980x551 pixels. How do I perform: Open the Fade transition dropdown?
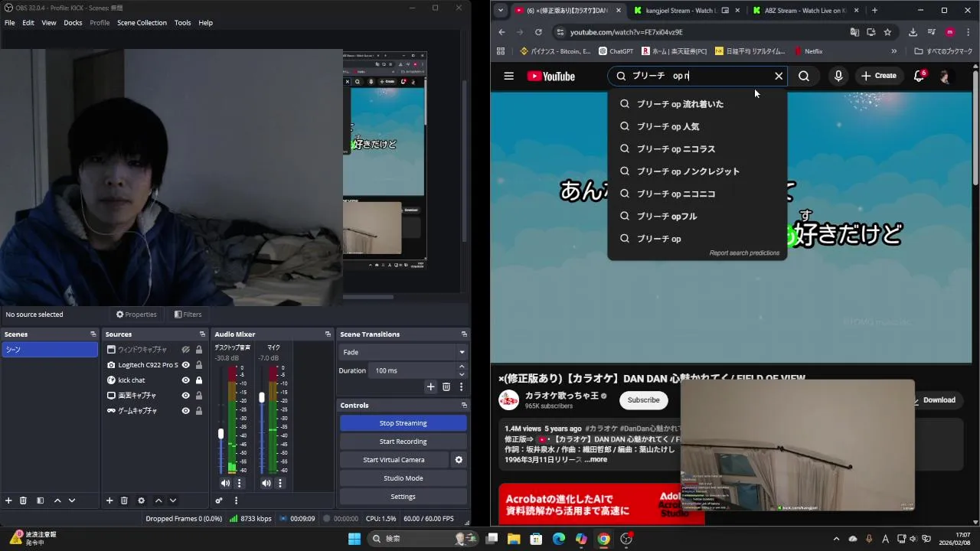403,352
